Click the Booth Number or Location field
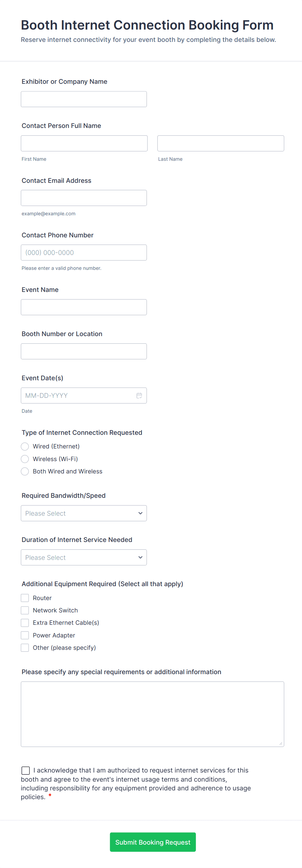The height and width of the screenshot is (868, 302). [x=83, y=351]
